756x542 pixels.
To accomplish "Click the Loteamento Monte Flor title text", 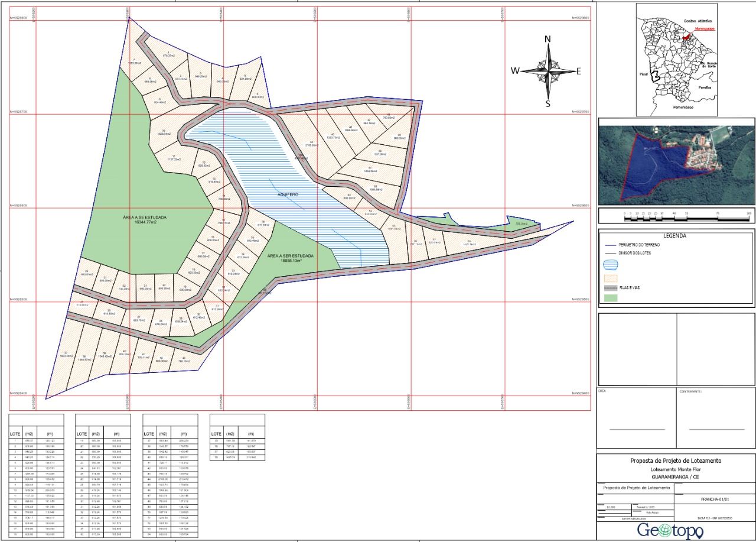I will [x=676, y=468].
